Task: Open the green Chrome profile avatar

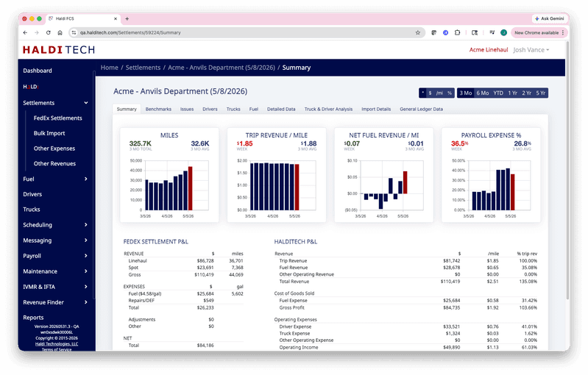Action: 503,32
